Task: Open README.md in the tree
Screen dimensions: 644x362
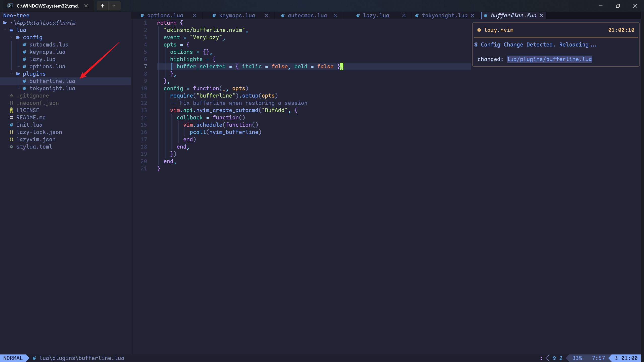Action: (x=31, y=118)
